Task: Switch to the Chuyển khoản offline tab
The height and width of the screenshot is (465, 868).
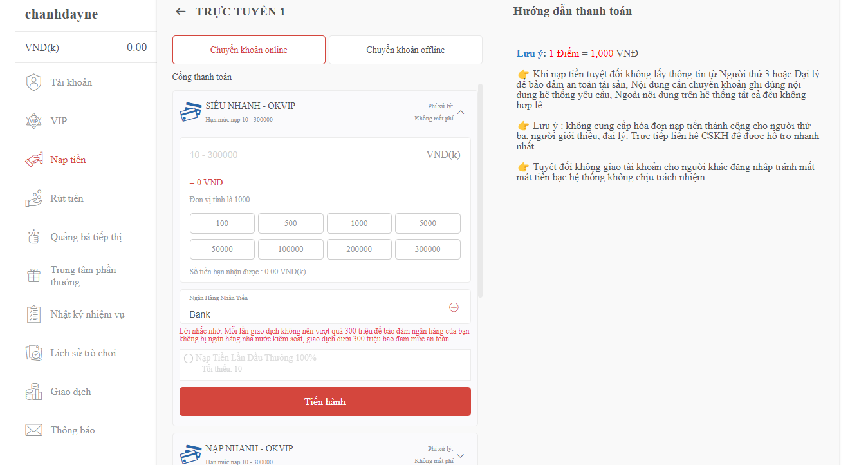Action: [405, 50]
